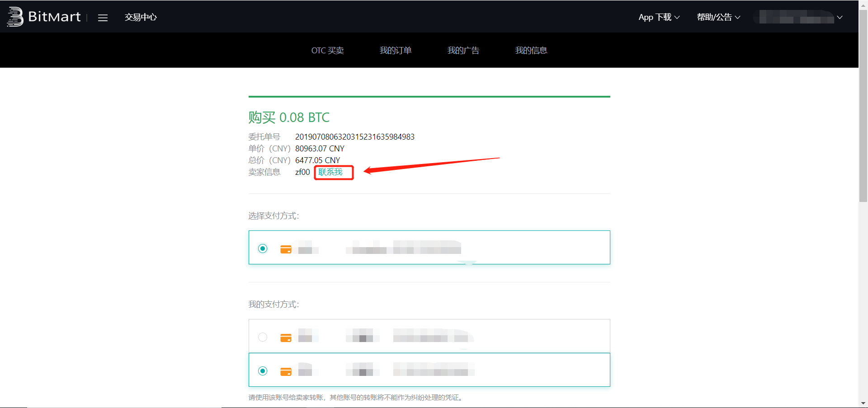Click bank card icon in 选择支付方式 row
The height and width of the screenshot is (408, 868).
point(286,249)
